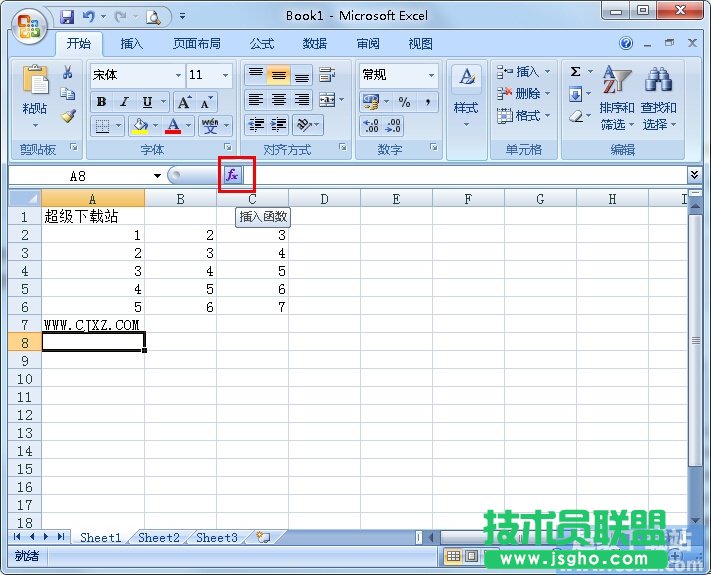Apply red font color A
This screenshot has height=575, width=711.
coord(173,125)
